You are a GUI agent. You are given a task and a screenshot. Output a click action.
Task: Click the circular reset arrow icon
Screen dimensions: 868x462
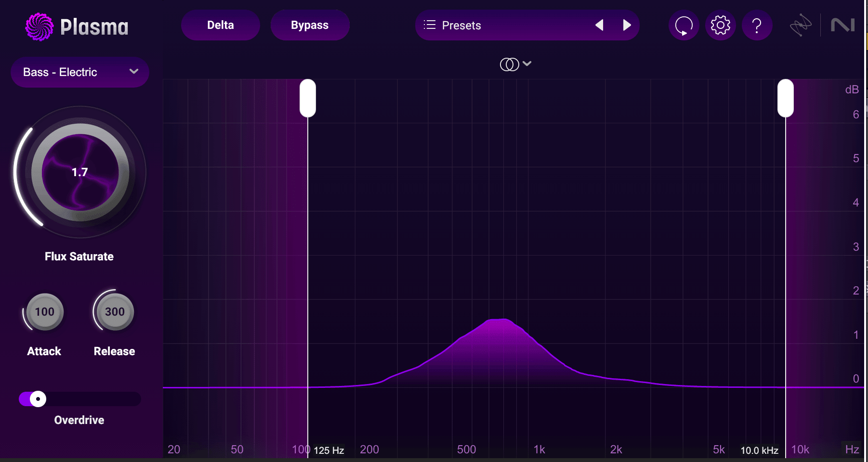pos(684,25)
